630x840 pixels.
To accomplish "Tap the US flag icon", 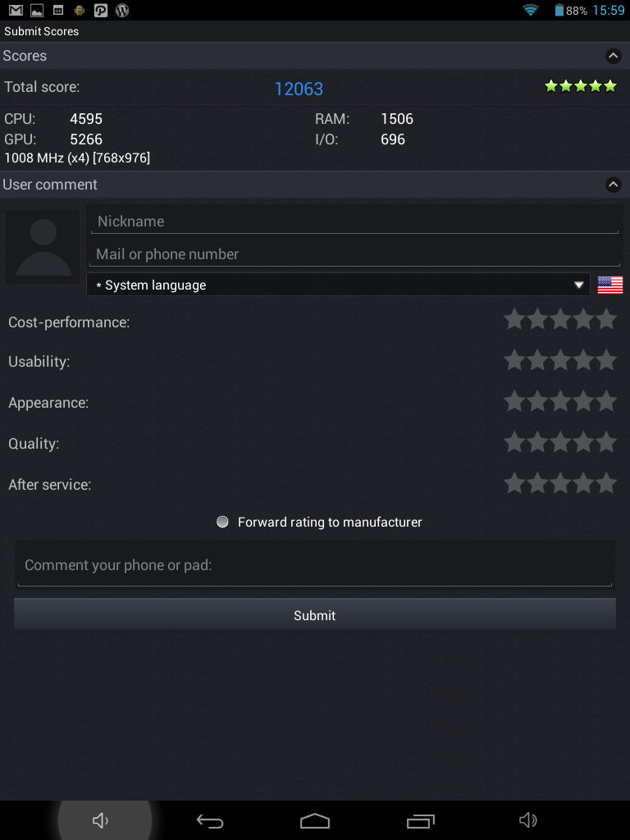I will [610, 285].
